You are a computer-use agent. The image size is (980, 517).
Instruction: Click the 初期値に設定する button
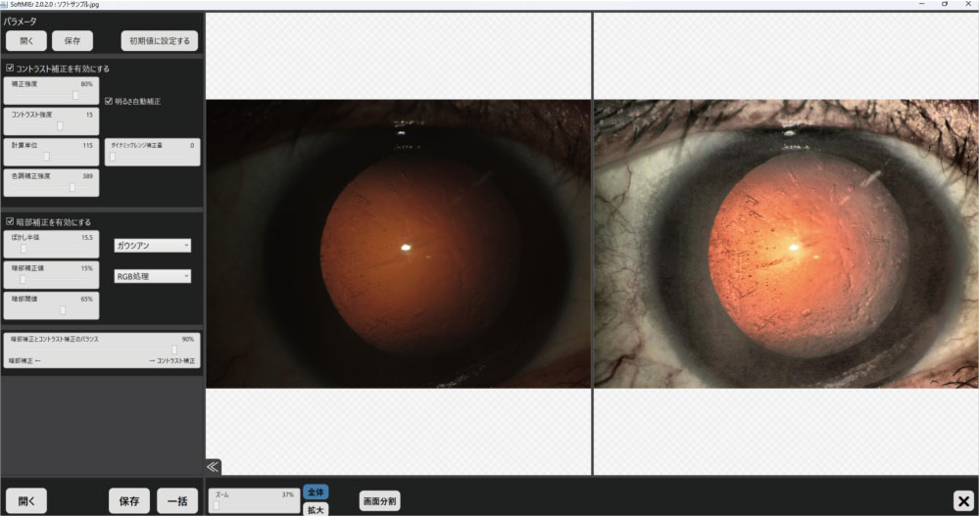click(x=160, y=40)
